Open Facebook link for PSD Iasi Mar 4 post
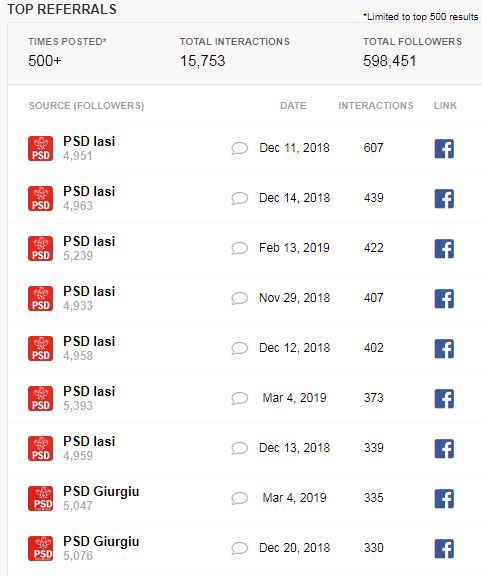 point(444,399)
